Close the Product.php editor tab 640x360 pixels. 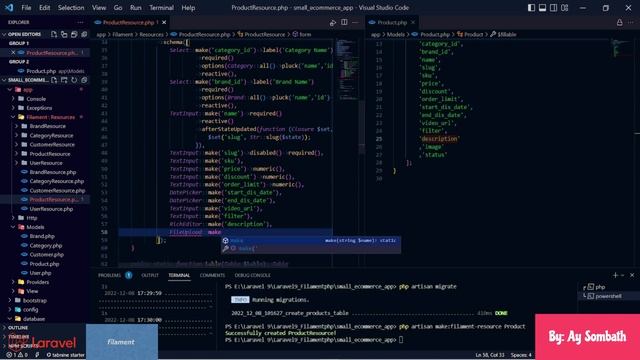point(413,22)
